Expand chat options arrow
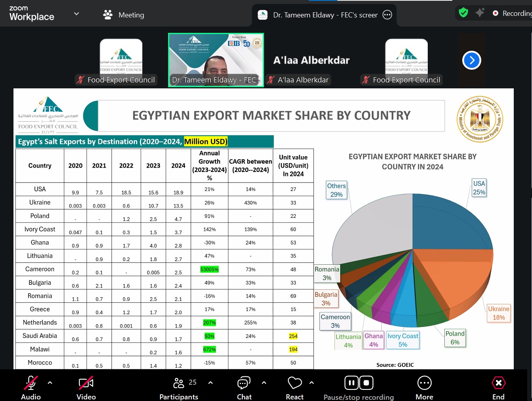This screenshot has height=401, width=532. [264, 383]
